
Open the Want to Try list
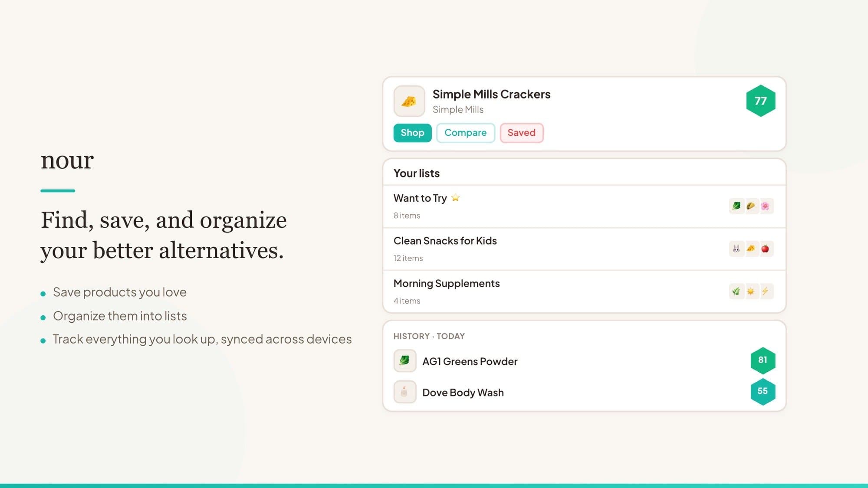pyautogui.click(x=420, y=198)
